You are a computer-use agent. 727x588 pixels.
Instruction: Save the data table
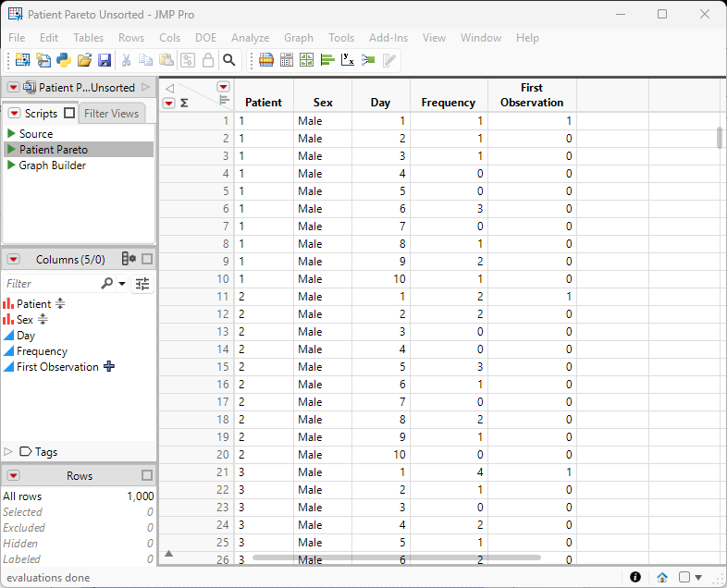[x=105, y=60]
